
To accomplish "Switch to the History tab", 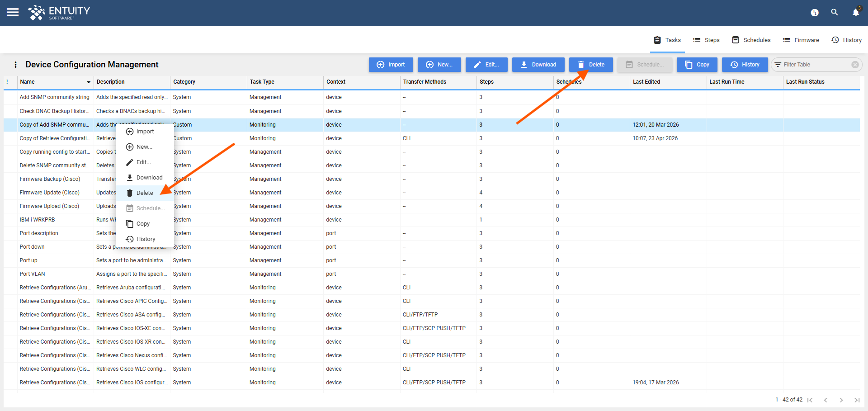I will [846, 40].
